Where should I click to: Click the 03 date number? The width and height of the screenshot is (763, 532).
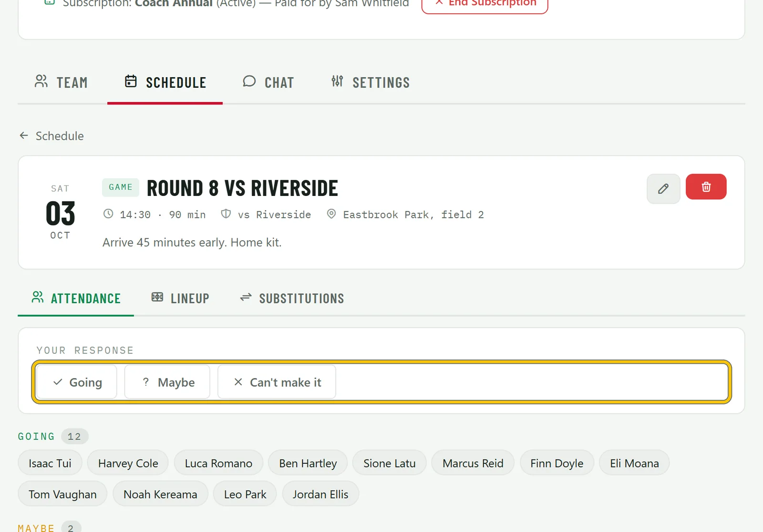tap(61, 213)
